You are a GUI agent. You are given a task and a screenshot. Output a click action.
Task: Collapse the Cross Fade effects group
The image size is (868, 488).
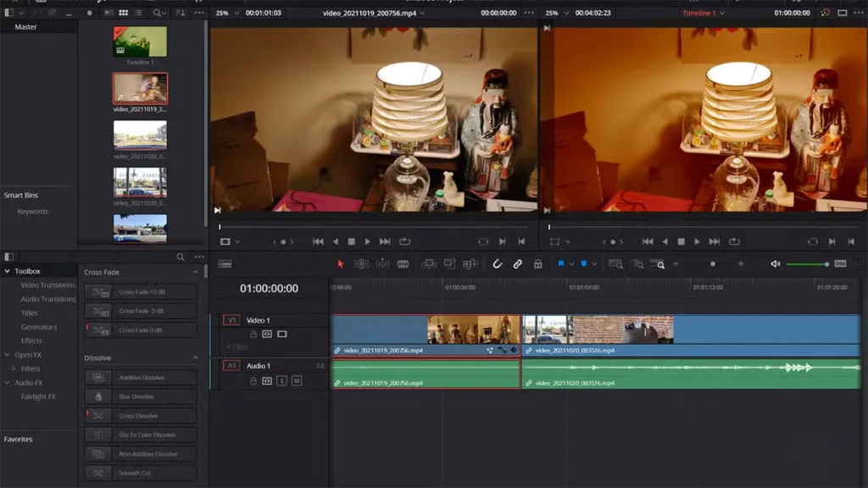pyautogui.click(x=196, y=272)
